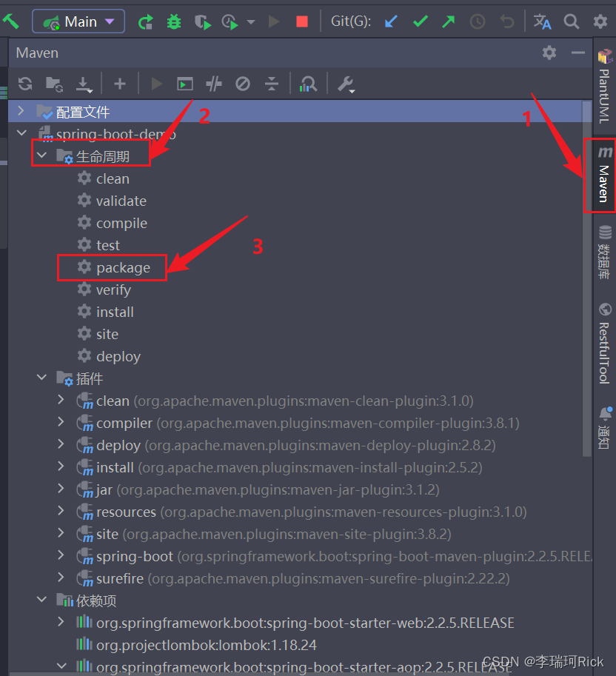This screenshot has width=616, height=676.
Task: Commit changes with the Git checkmark
Action: click(x=420, y=21)
